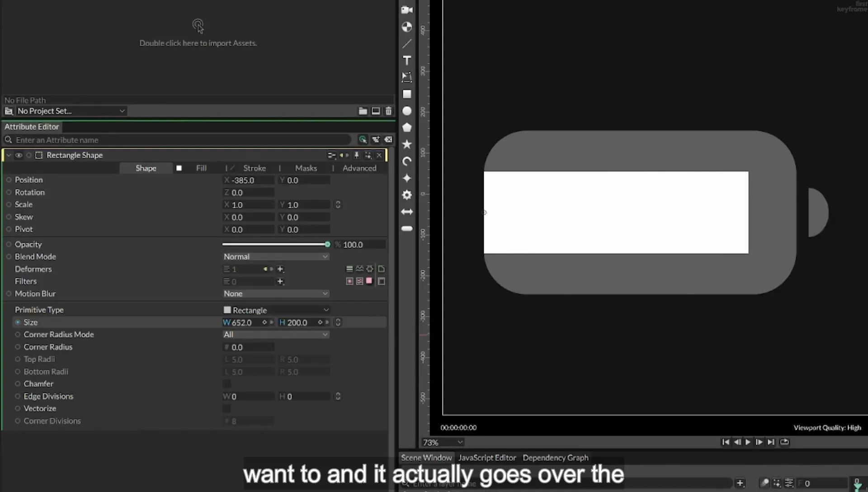Adjust the Opacity slider

(x=276, y=244)
